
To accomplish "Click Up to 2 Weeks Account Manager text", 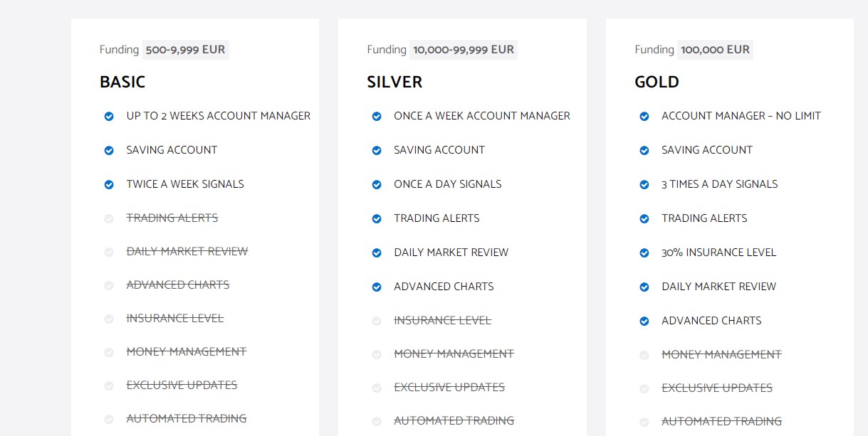I will [219, 116].
